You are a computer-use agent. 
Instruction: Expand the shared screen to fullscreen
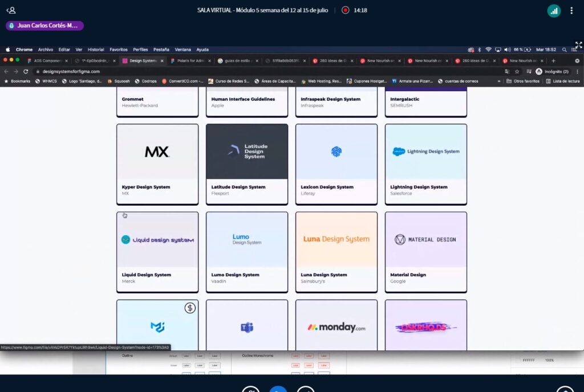click(578, 46)
